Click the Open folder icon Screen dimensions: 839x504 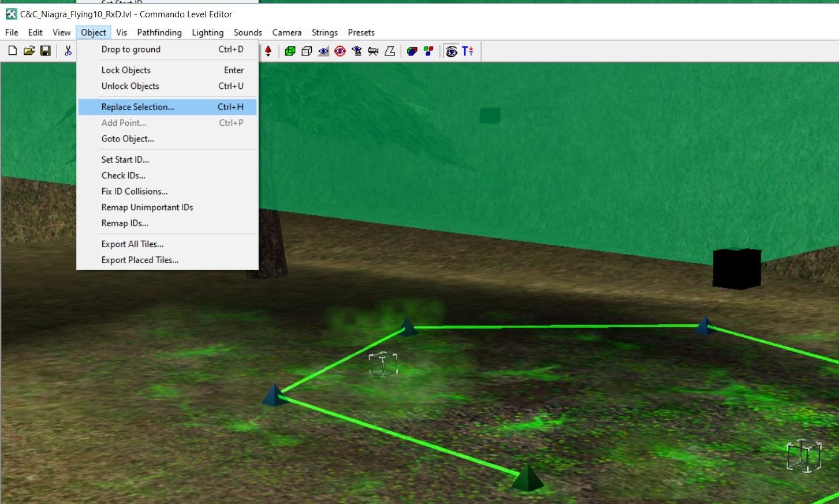tap(29, 51)
